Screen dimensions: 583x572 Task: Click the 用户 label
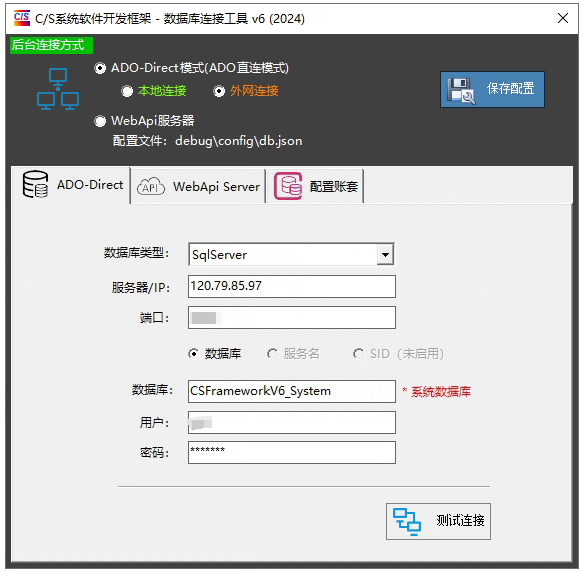click(x=154, y=423)
